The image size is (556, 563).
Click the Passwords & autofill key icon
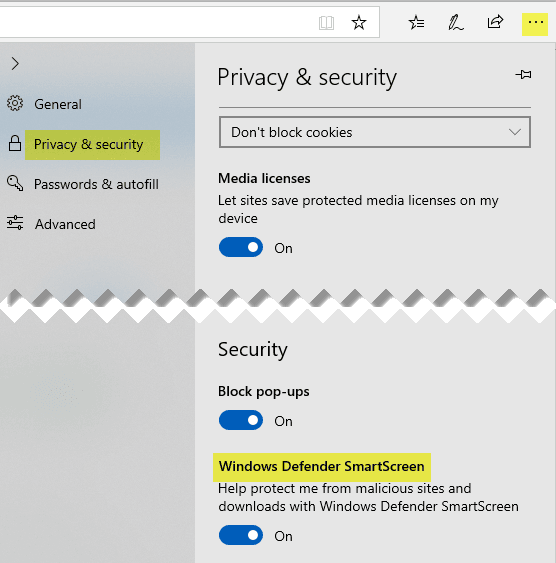click(15, 183)
